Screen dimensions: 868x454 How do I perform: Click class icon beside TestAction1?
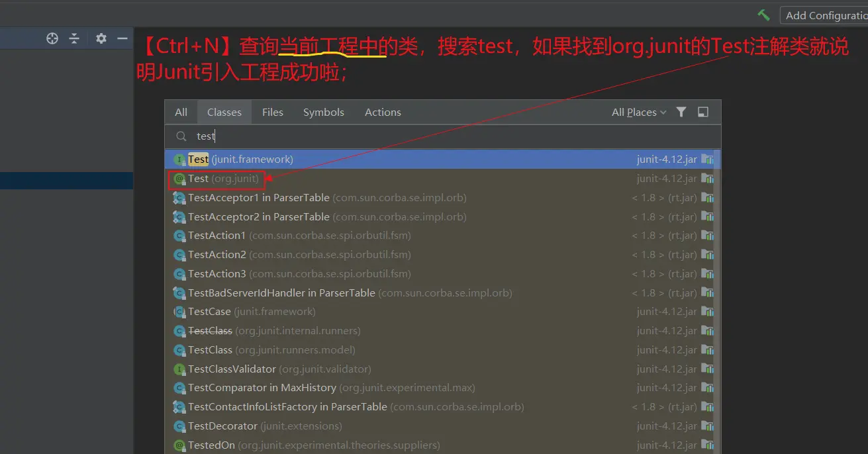(179, 236)
